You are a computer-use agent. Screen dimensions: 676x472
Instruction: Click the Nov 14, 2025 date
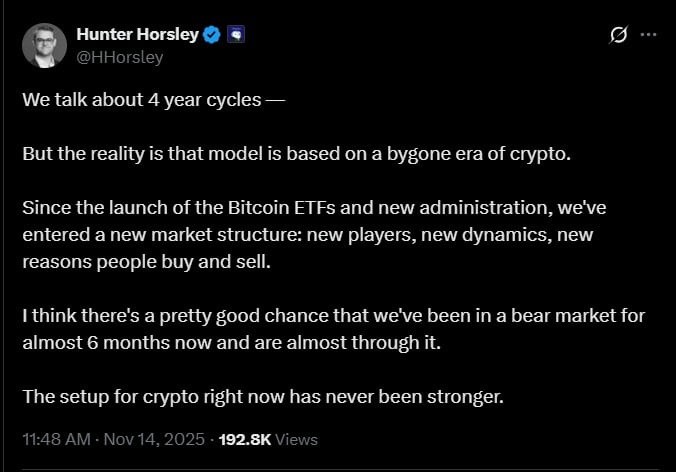point(154,439)
